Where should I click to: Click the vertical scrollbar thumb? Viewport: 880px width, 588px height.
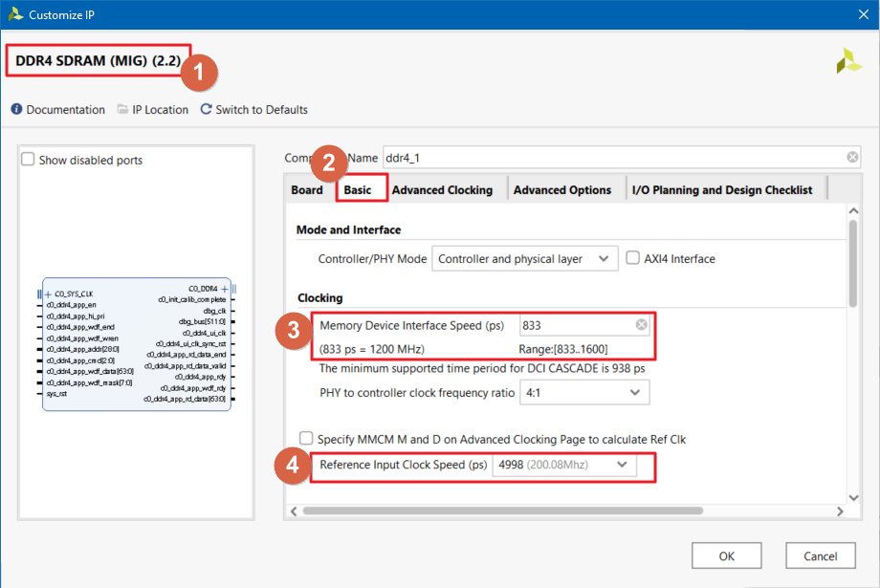(x=853, y=263)
